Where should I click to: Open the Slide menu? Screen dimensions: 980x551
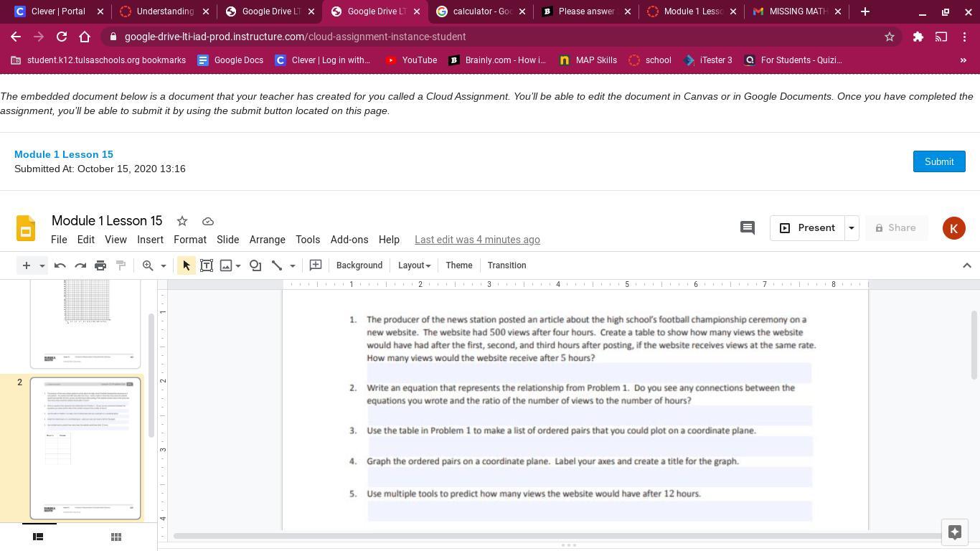pos(227,240)
